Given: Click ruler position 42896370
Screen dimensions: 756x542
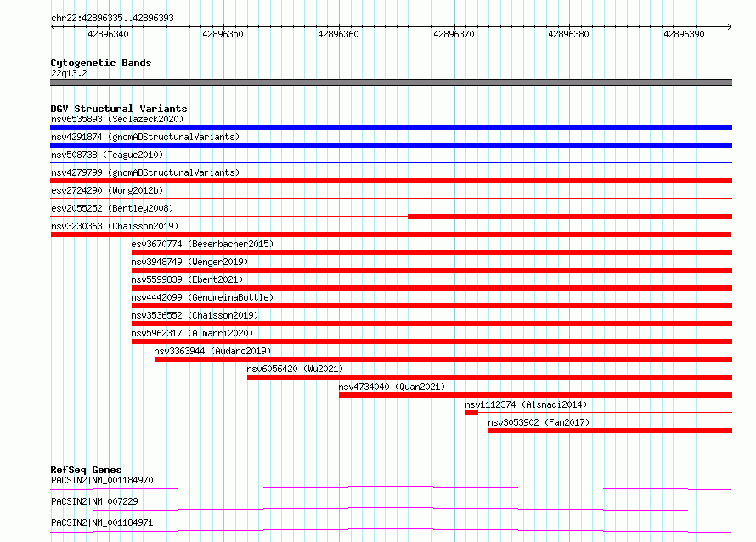Looking at the screenshot, I should (454, 34).
